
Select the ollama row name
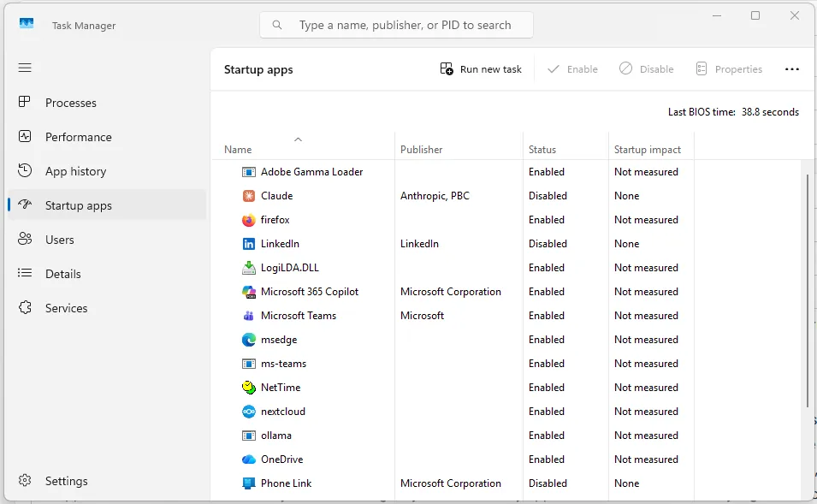click(276, 436)
